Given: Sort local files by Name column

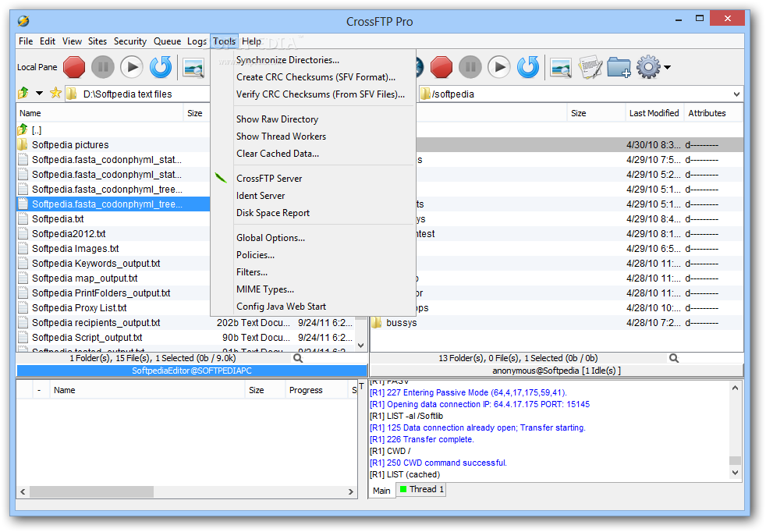Looking at the screenshot, I should pyautogui.click(x=100, y=113).
